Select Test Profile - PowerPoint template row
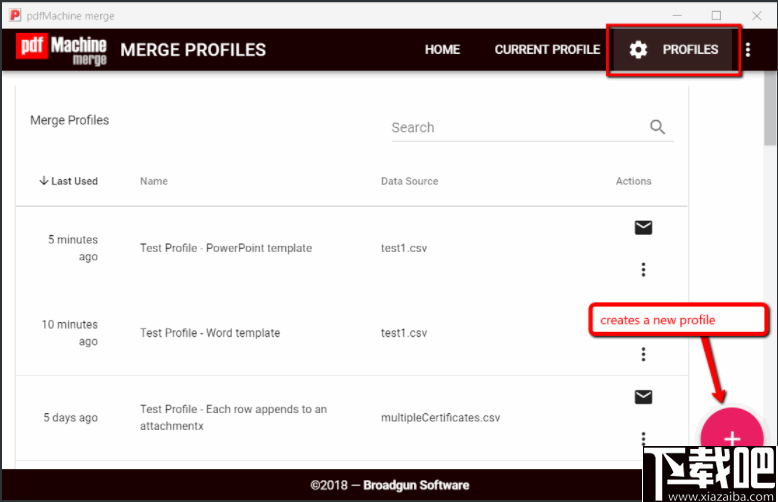778x502 pixels. pos(226,248)
